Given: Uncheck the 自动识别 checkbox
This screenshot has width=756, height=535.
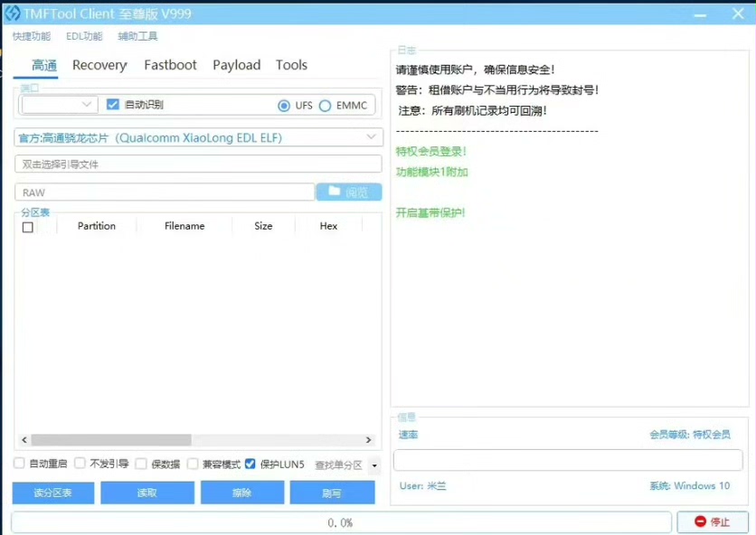Looking at the screenshot, I should click(113, 104).
